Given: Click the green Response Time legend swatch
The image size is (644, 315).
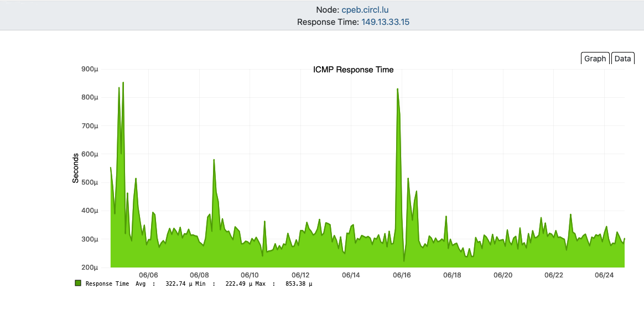Looking at the screenshot, I should (x=78, y=283).
